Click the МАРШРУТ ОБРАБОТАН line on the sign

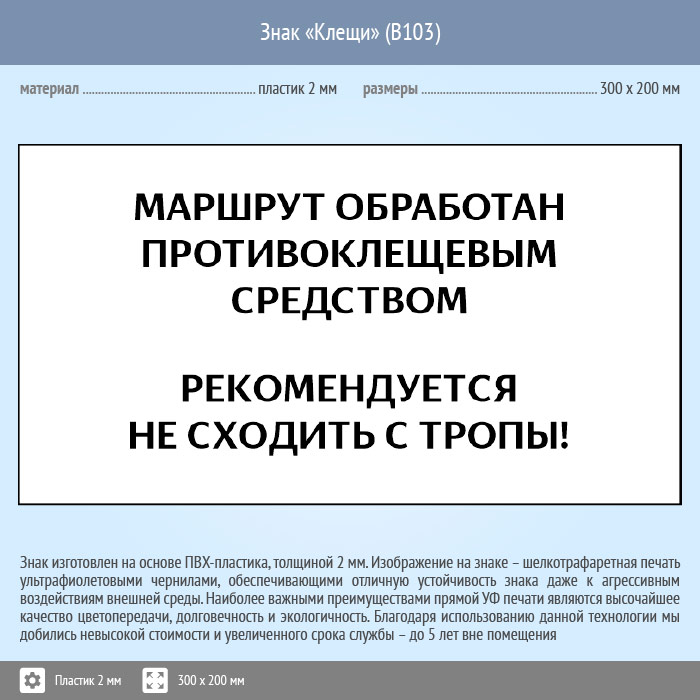click(x=349, y=207)
